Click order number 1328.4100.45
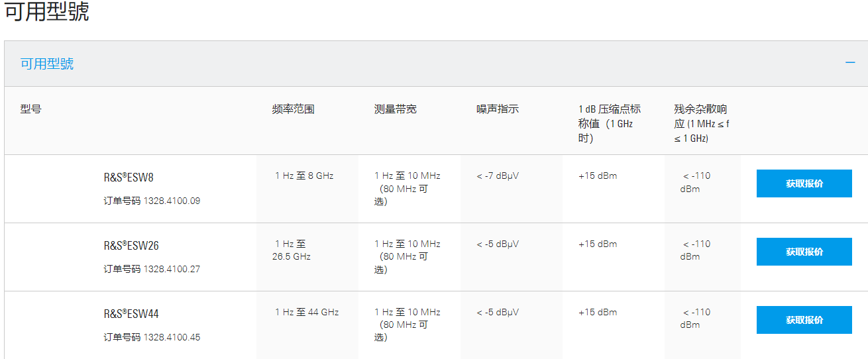 tap(172, 337)
